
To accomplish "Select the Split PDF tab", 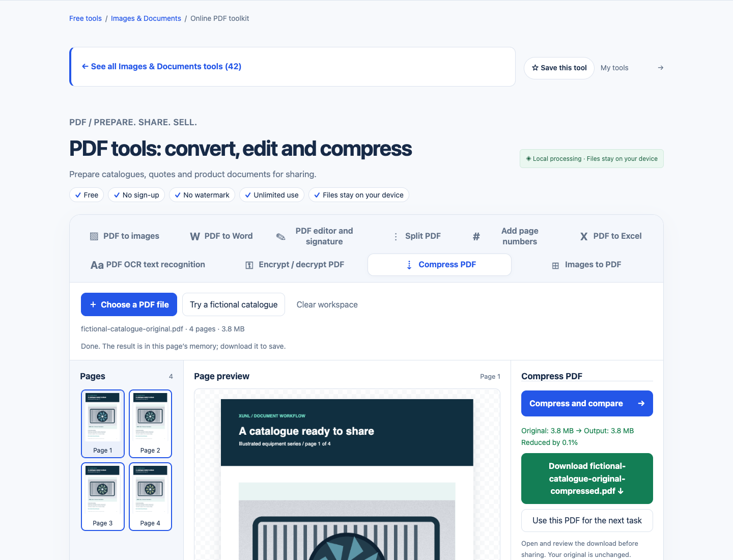I will 417,236.
